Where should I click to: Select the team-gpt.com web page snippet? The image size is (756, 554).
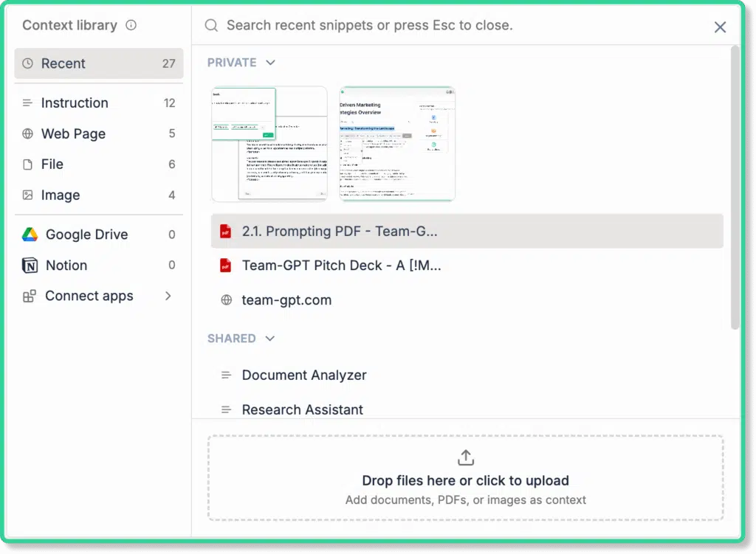(x=467, y=300)
